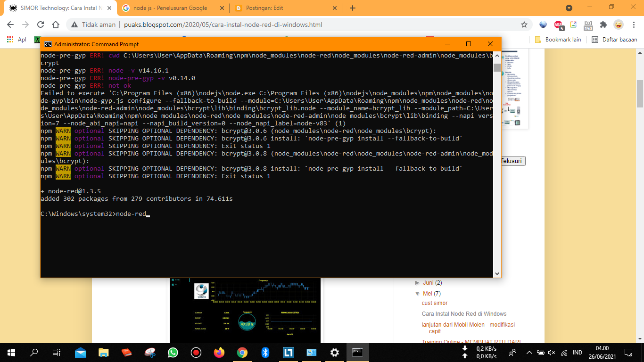Switch to node js Google search tab

pos(173,8)
